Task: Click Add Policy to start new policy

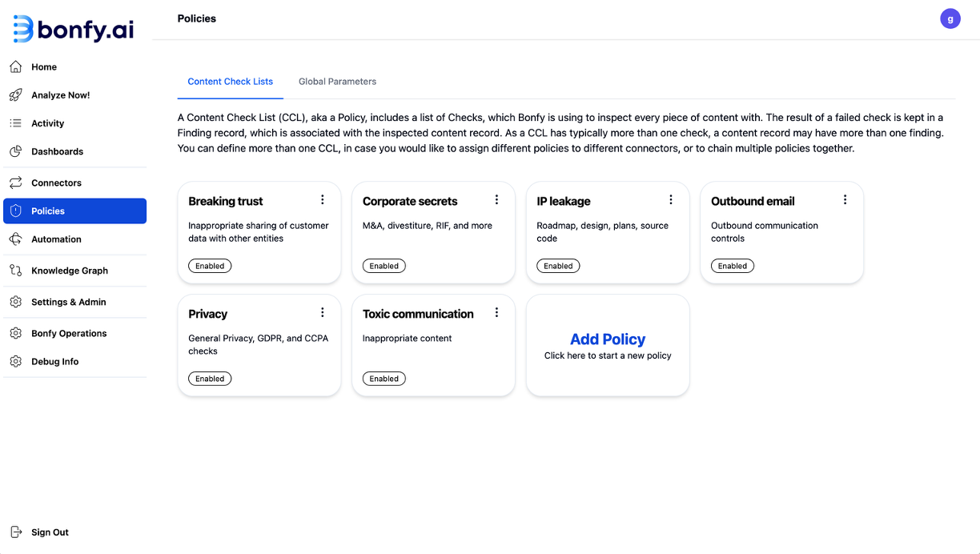Action: point(608,345)
